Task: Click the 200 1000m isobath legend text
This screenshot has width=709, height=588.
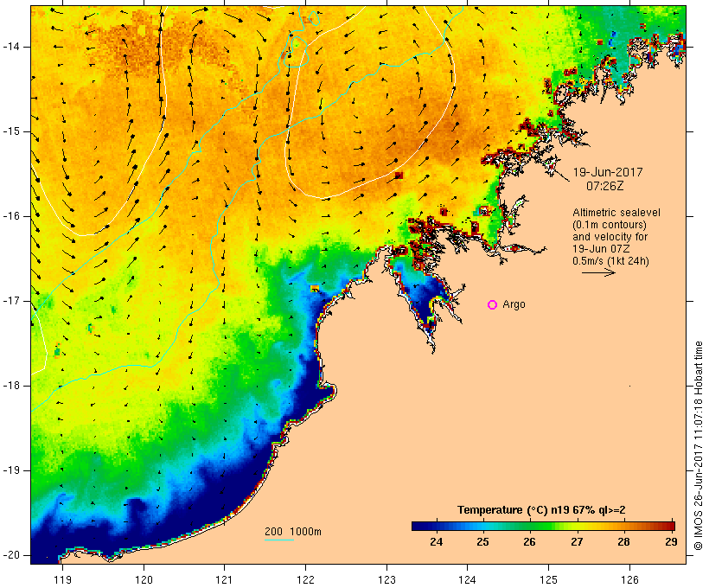Action: coord(293,532)
